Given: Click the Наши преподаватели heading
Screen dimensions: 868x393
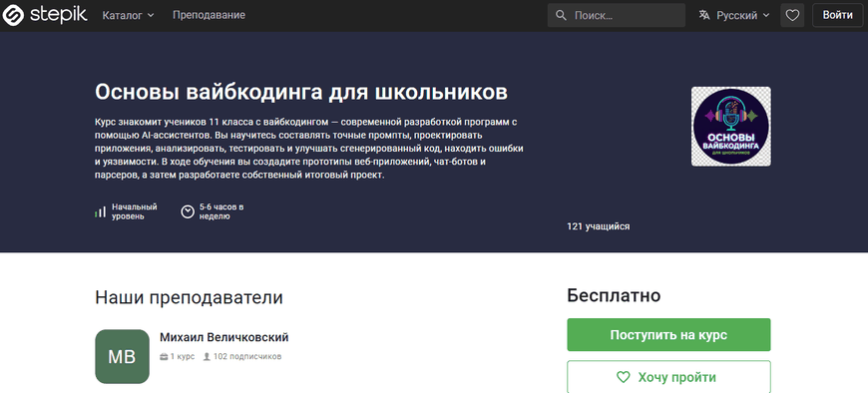Looking at the screenshot, I should coord(189,297).
